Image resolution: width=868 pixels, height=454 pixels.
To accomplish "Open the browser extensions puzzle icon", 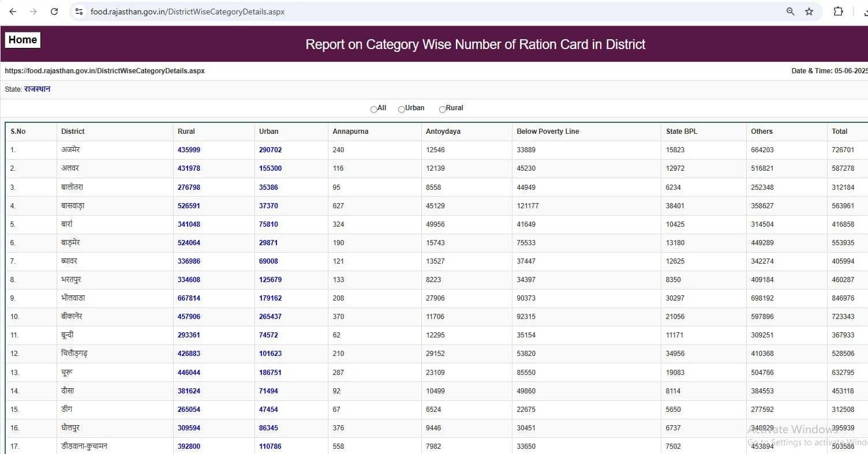I will [x=838, y=12].
